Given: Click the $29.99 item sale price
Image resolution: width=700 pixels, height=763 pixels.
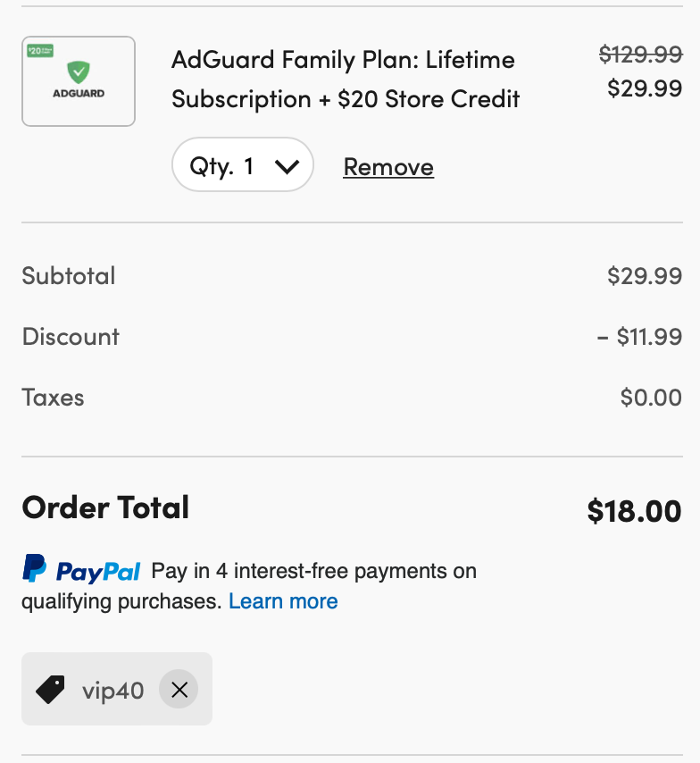Looking at the screenshot, I should 645,88.
